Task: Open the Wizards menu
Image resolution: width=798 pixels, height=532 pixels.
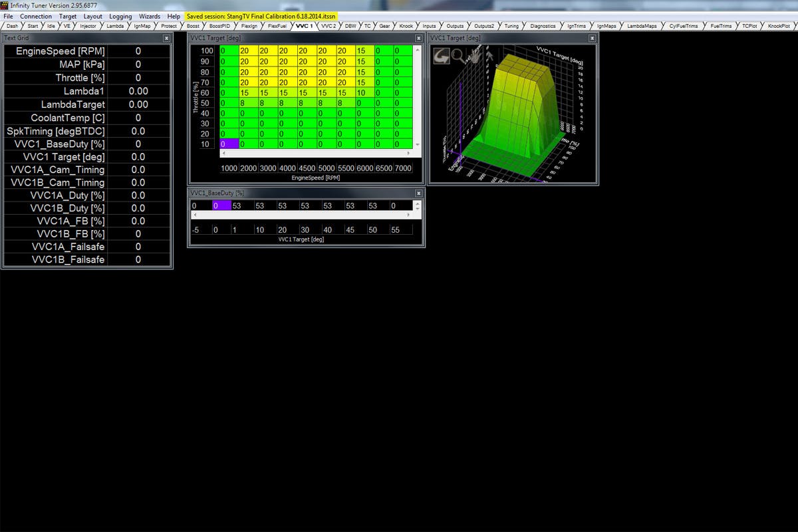Action: point(150,16)
